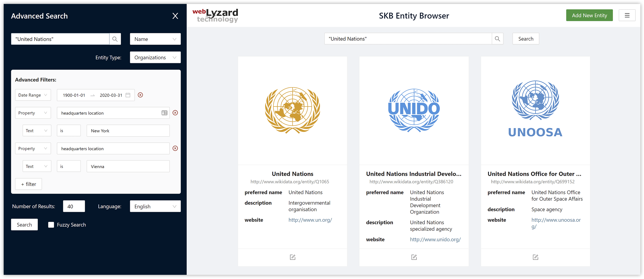Open the http://www.unoosa.org/ website link

(556, 223)
